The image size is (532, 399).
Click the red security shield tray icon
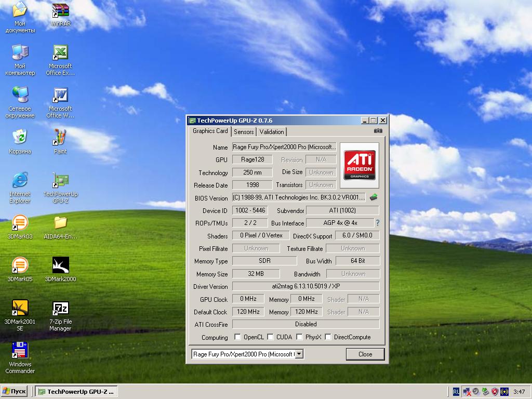tap(495, 392)
